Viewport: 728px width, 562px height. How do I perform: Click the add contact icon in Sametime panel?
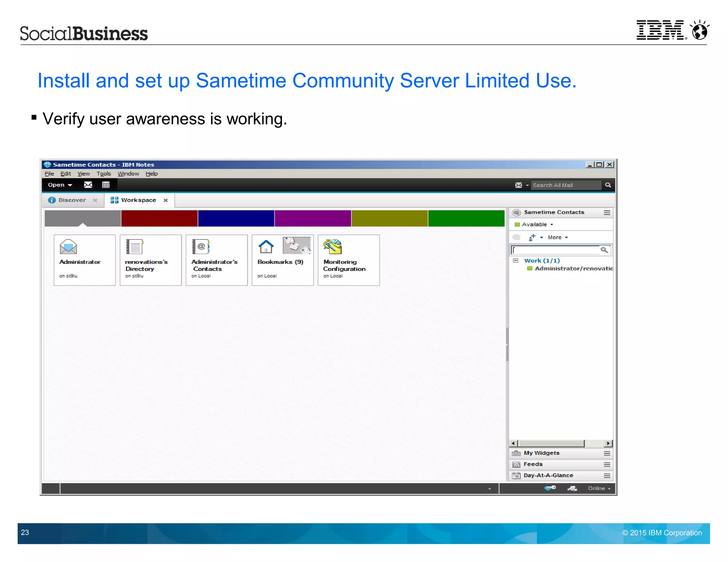(532, 237)
